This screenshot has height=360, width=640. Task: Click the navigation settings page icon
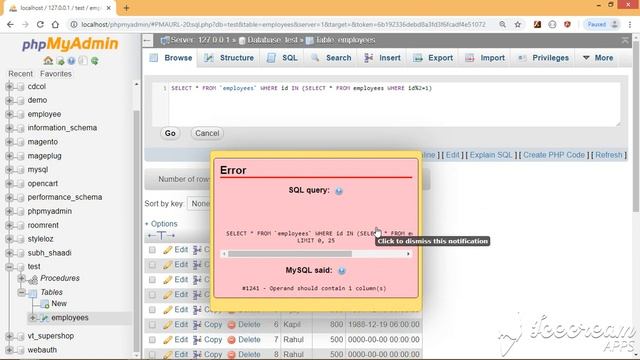pos(83,61)
